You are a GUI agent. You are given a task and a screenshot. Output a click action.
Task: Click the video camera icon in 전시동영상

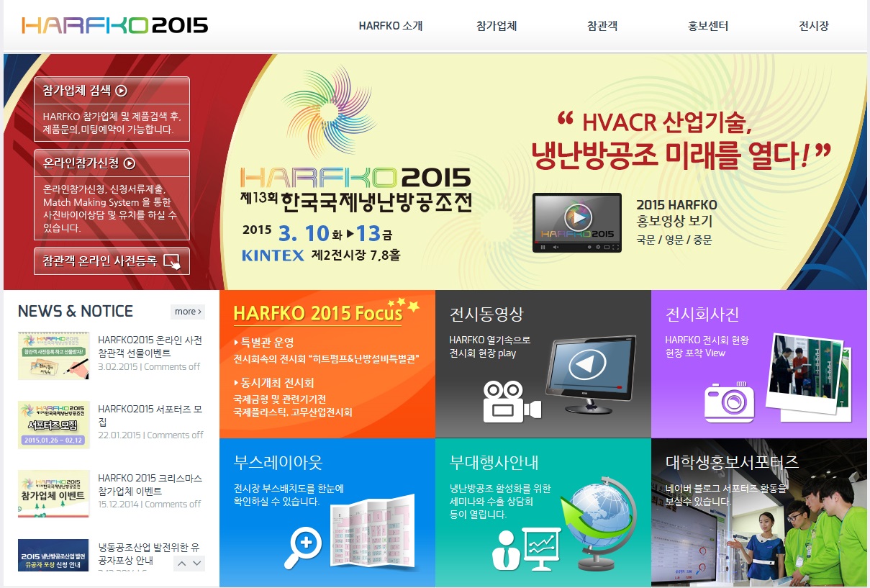[511, 401]
